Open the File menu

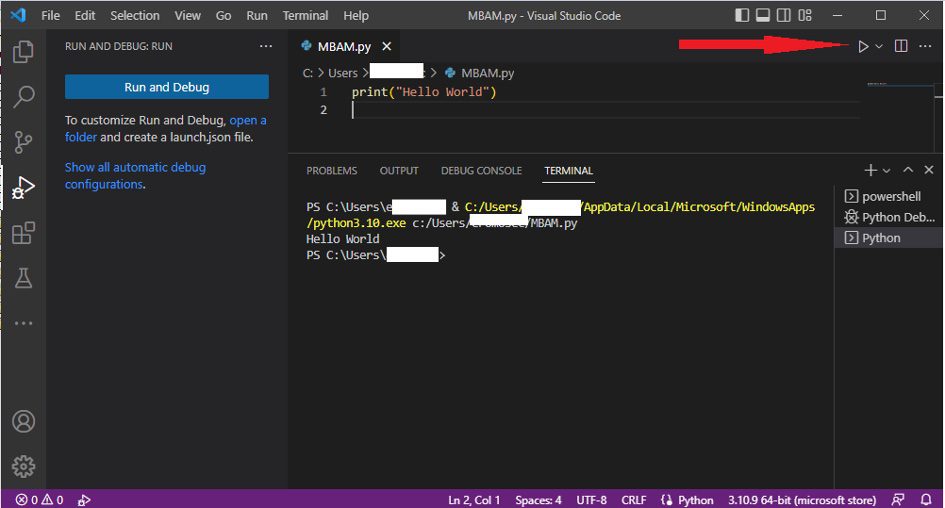(51, 16)
